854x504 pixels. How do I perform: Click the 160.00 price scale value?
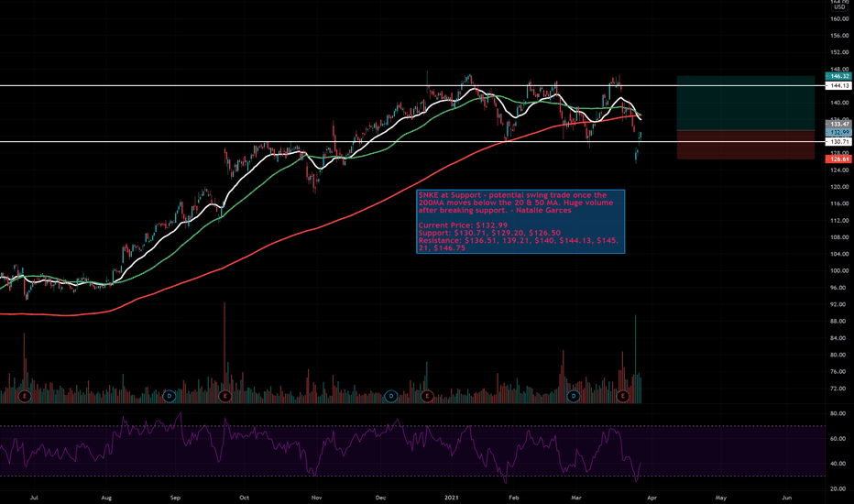click(839, 18)
